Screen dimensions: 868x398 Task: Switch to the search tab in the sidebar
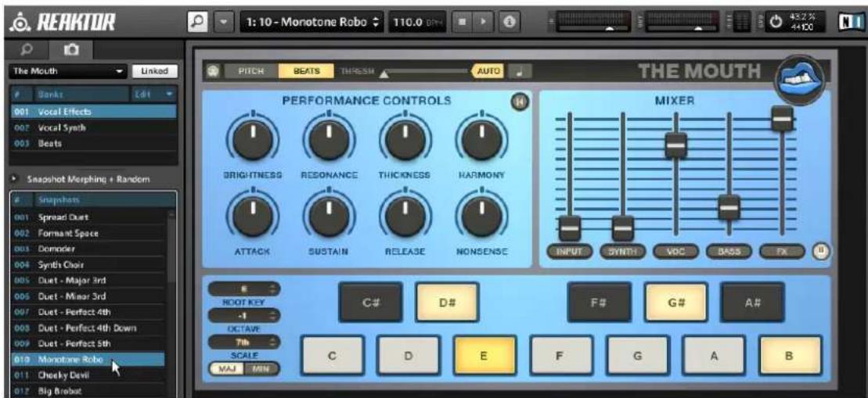[25, 50]
